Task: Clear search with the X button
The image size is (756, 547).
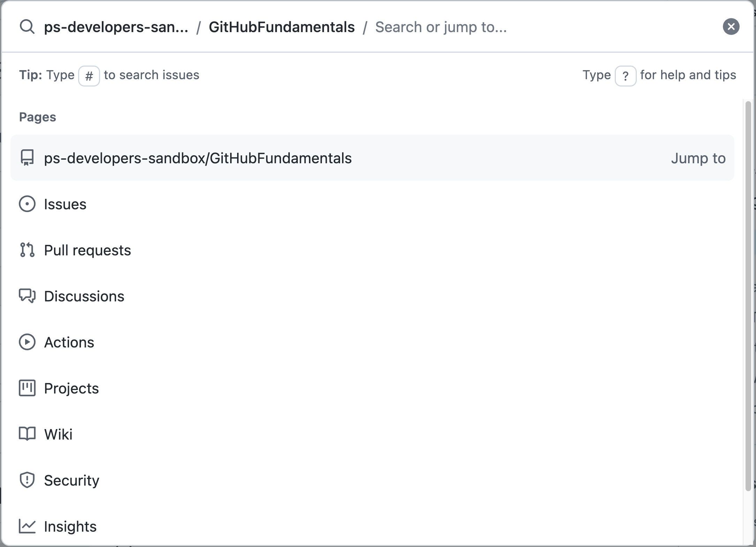Action: [731, 27]
